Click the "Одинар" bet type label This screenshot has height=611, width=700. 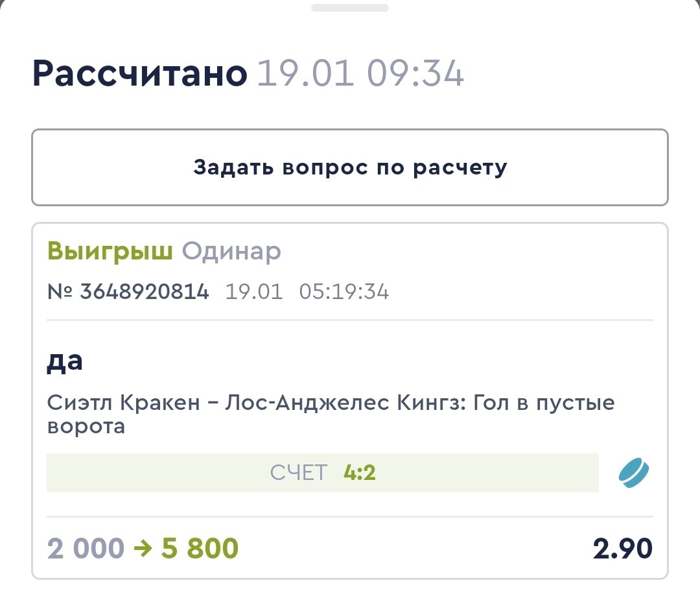coord(231,251)
